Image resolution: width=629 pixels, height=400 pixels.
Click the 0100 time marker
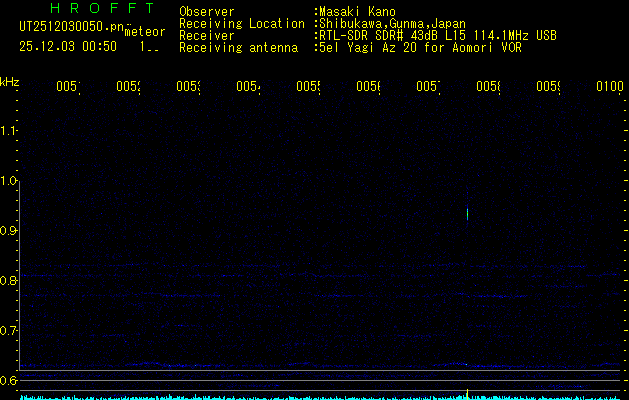(x=609, y=88)
